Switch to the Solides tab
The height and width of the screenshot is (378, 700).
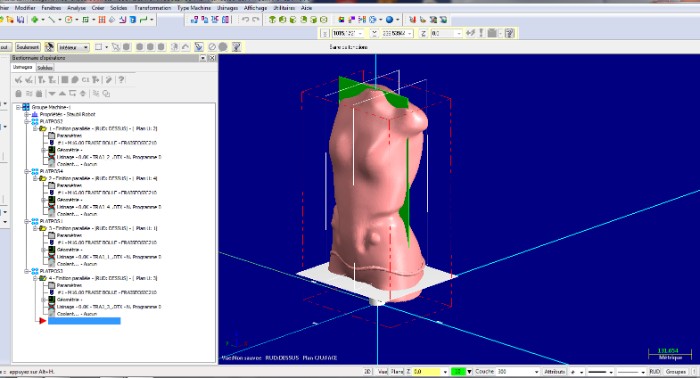[x=45, y=68]
